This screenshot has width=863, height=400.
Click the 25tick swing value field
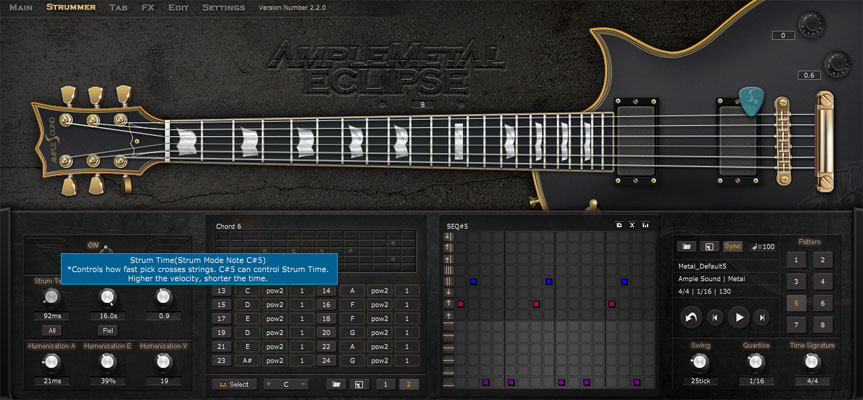click(700, 381)
